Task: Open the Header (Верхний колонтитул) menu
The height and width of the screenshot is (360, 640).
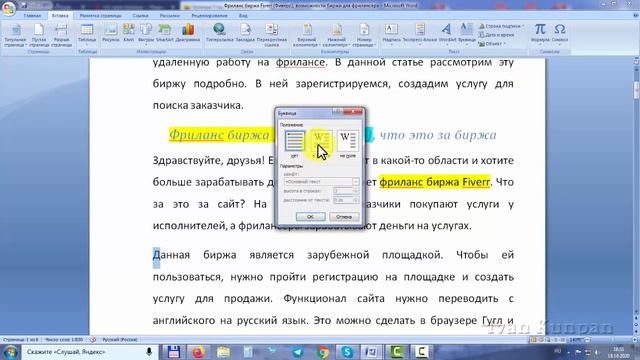Action: click(x=307, y=35)
